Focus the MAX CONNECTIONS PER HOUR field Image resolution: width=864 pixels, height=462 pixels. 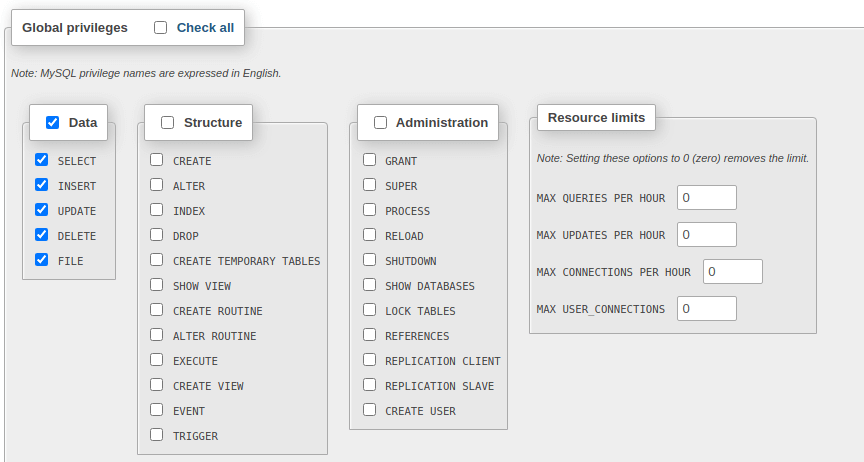pyautogui.click(x=733, y=271)
